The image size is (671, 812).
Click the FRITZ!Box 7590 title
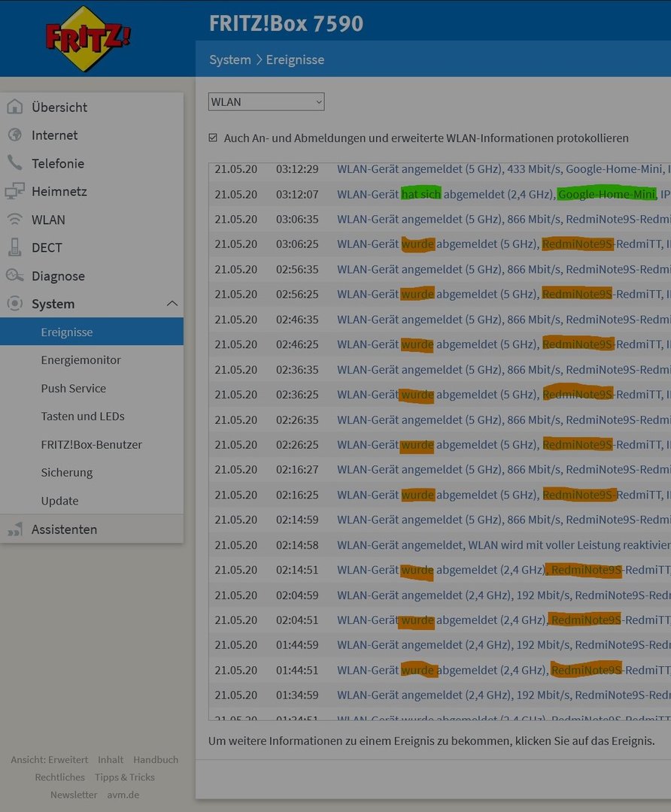point(286,23)
